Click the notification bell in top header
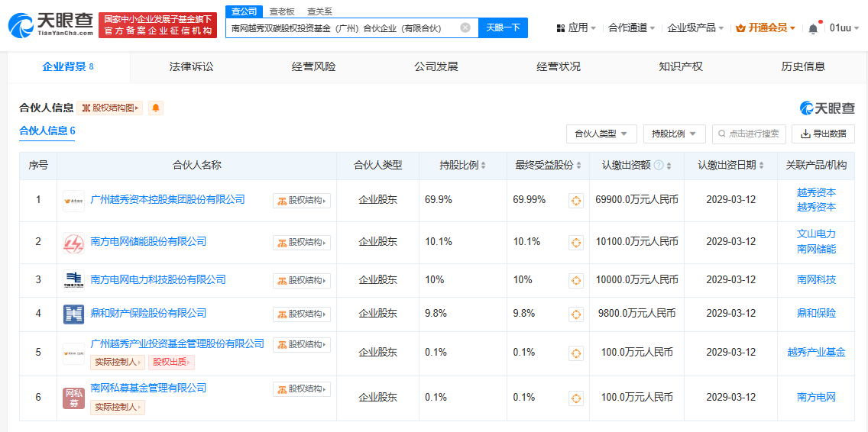 pos(813,28)
